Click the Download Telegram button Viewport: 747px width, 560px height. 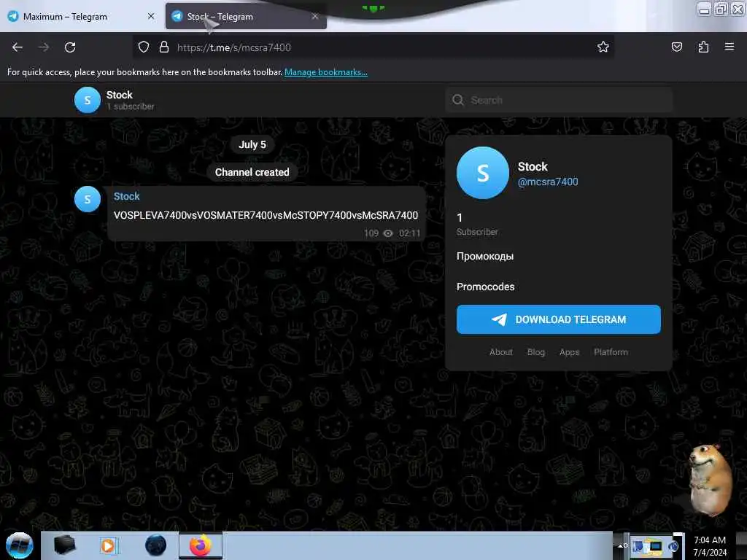558,319
